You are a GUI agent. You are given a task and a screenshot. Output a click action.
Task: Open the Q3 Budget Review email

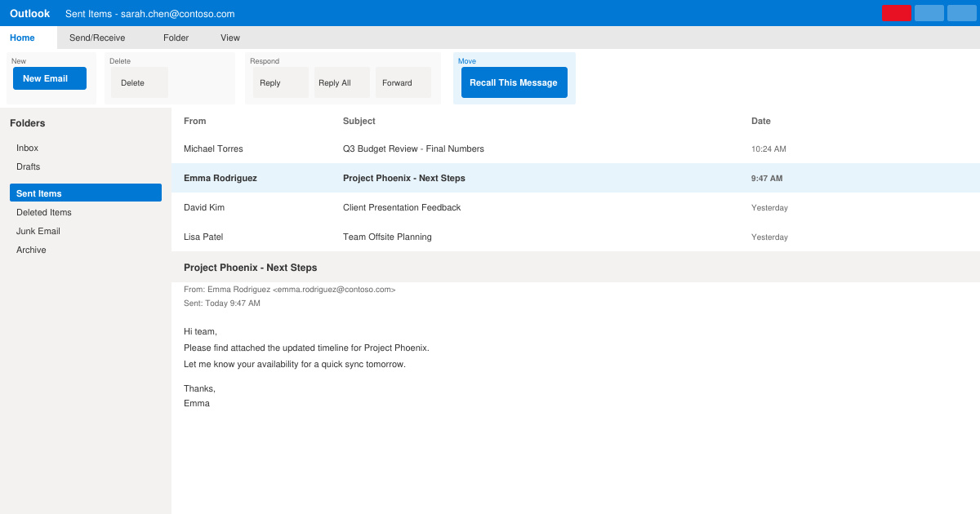tap(576, 148)
